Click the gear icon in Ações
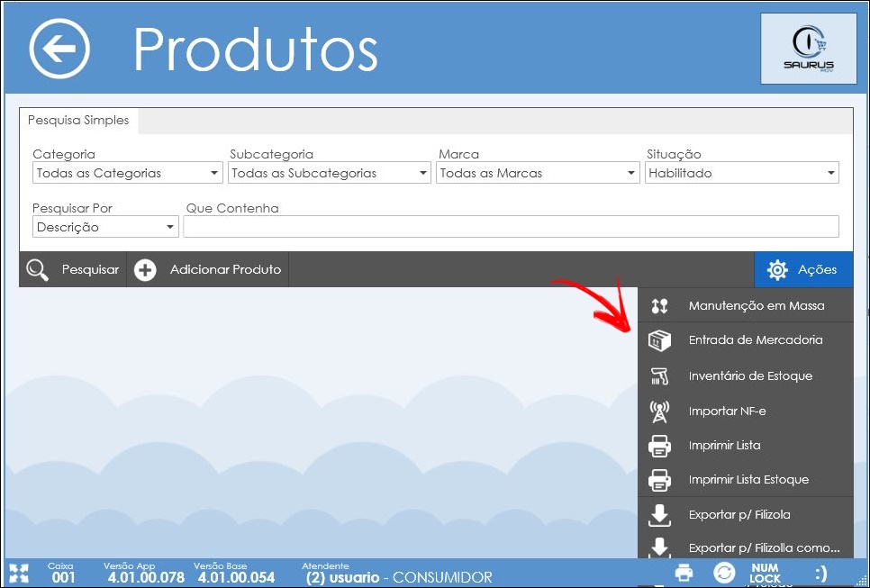Image resolution: width=870 pixels, height=588 pixels. pos(776,269)
